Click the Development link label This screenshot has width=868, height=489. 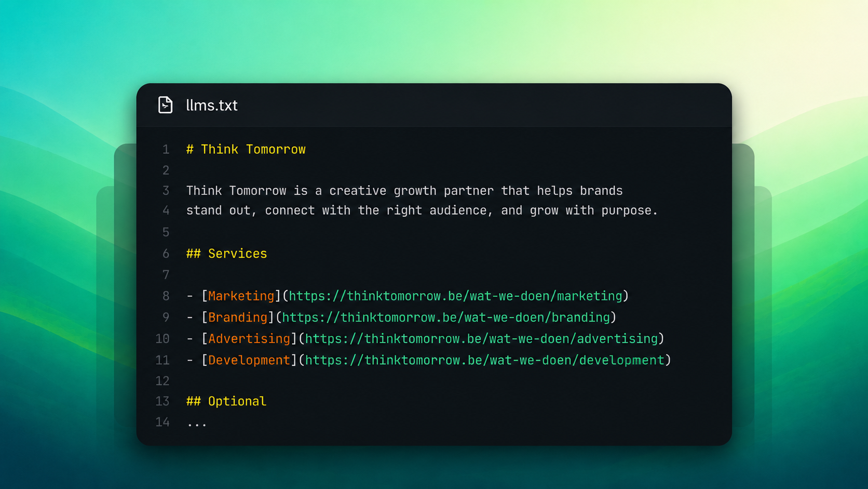(x=249, y=360)
